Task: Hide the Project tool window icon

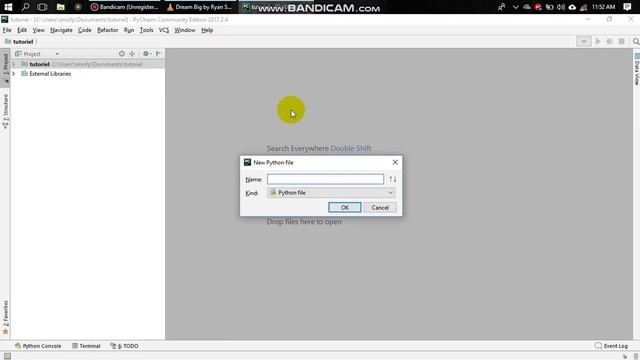Action: coord(158,54)
